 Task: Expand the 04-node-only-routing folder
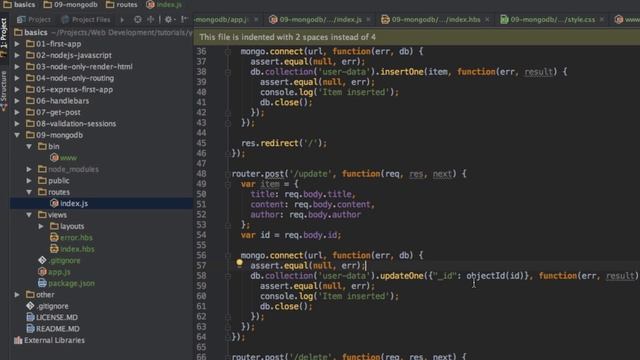(17, 78)
